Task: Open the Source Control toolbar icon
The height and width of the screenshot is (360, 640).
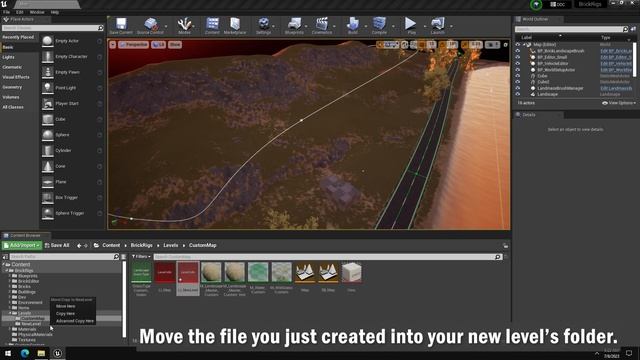Action: click(150, 26)
